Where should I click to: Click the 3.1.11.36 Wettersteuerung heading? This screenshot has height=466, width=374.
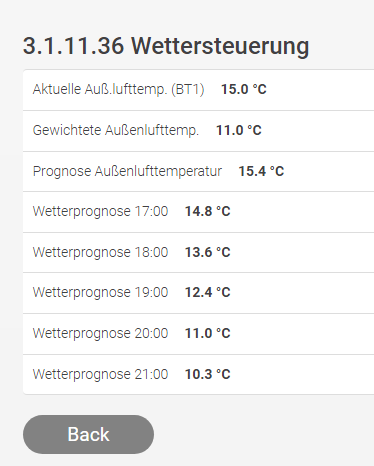coord(166,46)
